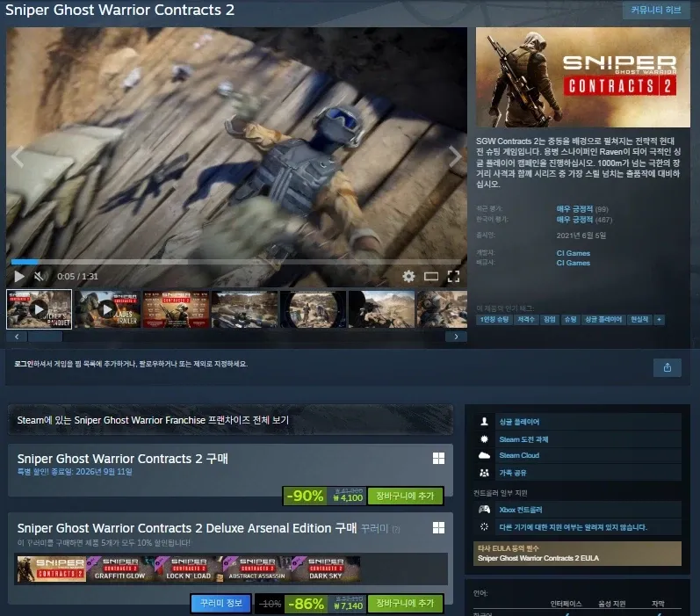The image size is (700, 616).
Task: Select Blades trailer thumbnail
Action: coord(107,309)
